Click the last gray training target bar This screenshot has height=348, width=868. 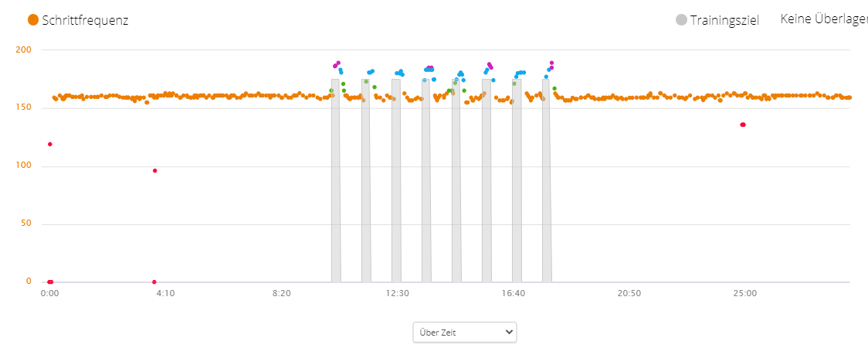pos(546,186)
